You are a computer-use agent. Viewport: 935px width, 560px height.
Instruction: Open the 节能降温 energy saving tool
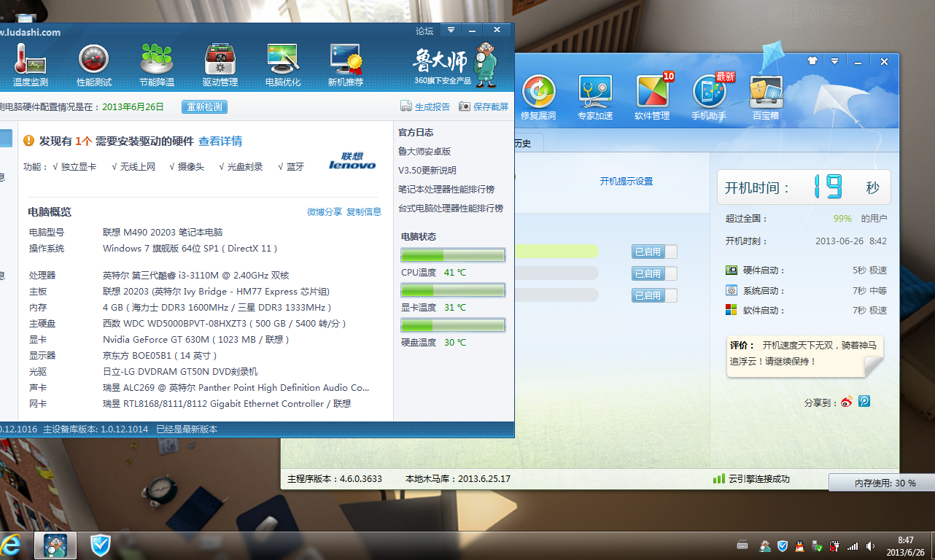(157, 65)
